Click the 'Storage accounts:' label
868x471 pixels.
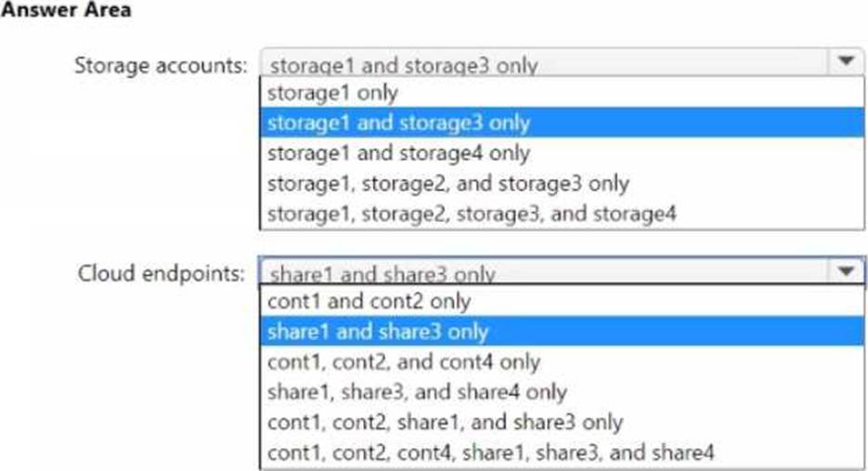[x=162, y=65]
